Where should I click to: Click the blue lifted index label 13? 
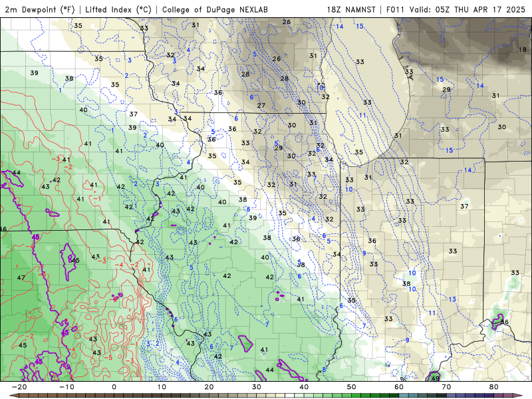(452, 299)
